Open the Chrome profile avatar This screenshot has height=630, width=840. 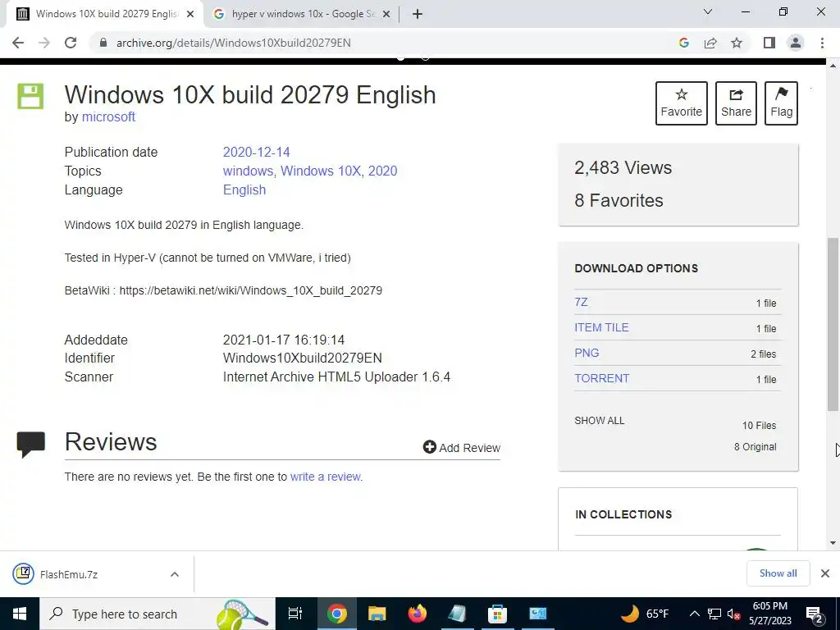796,43
